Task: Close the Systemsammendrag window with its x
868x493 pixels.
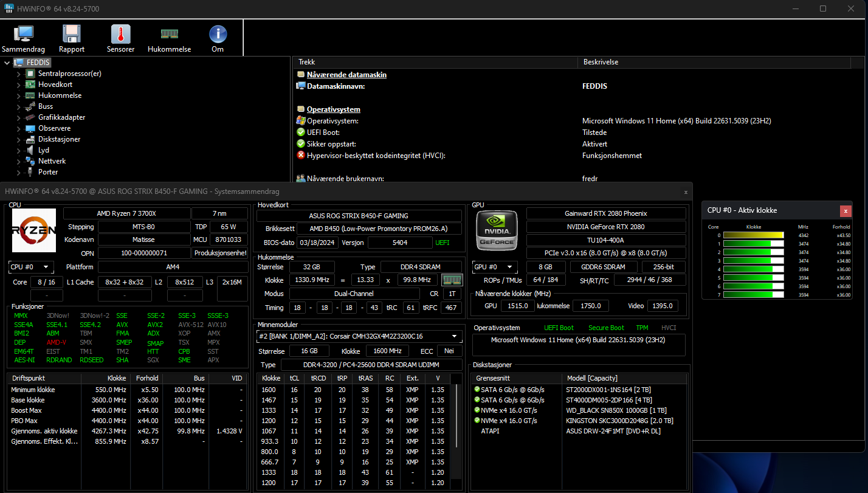Action: pyautogui.click(x=686, y=191)
